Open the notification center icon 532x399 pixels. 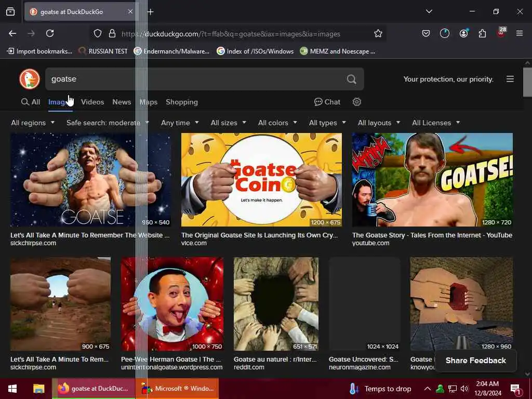click(x=515, y=389)
